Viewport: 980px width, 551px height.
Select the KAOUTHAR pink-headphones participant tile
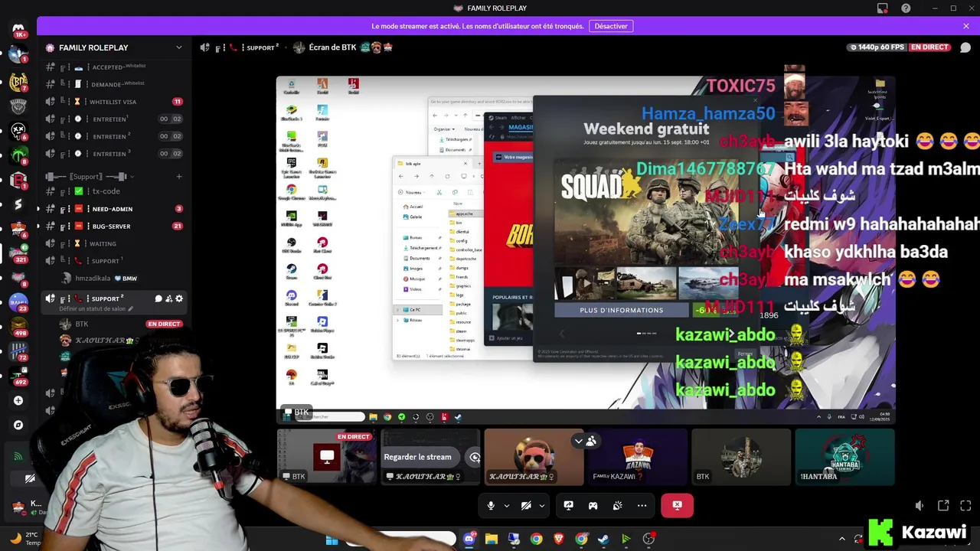click(534, 457)
